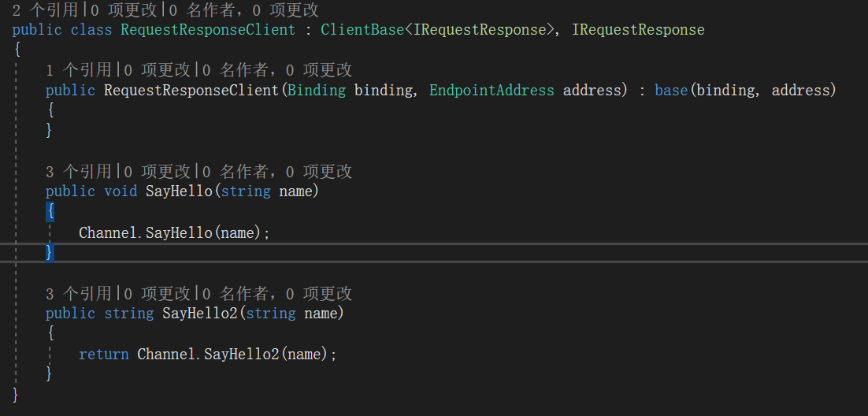
Task: Select the RequestResponseClient name in the class declaration
Action: click(x=208, y=30)
